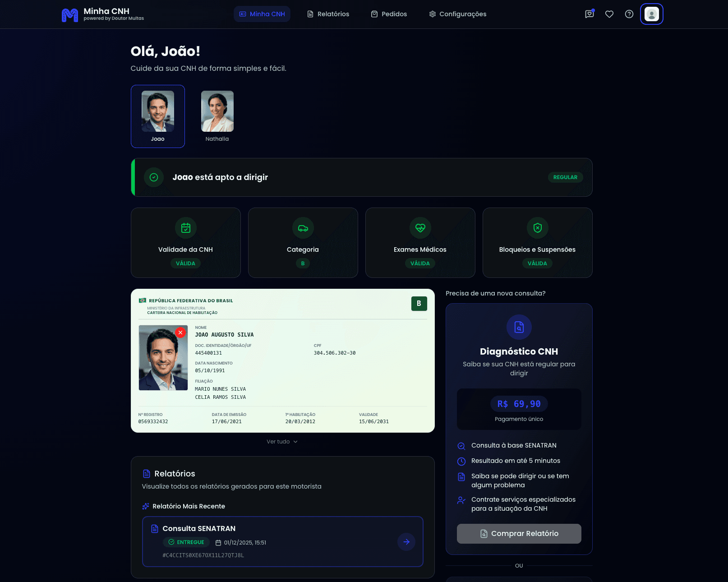The image size is (728, 582).
Task: Click the Categoria card
Action: [x=303, y=243]
